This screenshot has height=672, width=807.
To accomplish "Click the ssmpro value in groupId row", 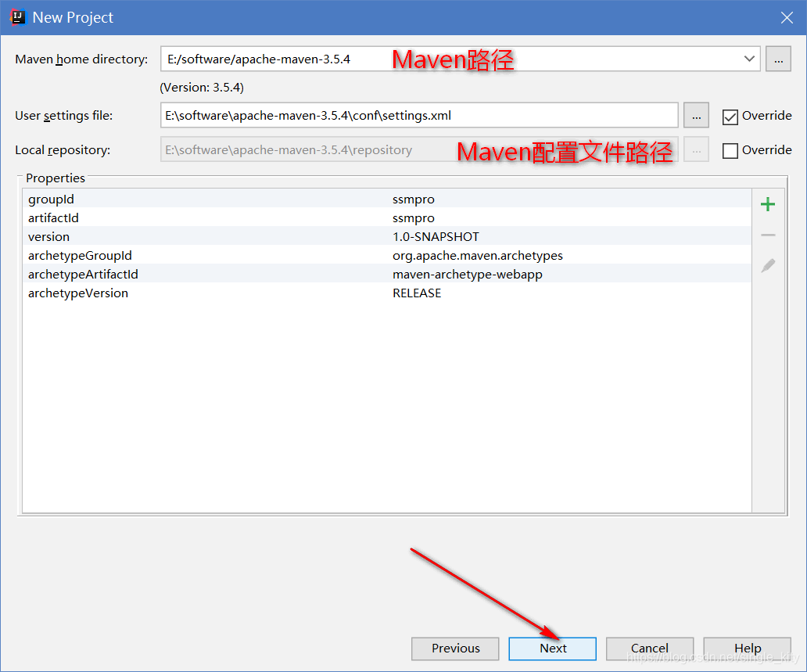I will point(414,199).
